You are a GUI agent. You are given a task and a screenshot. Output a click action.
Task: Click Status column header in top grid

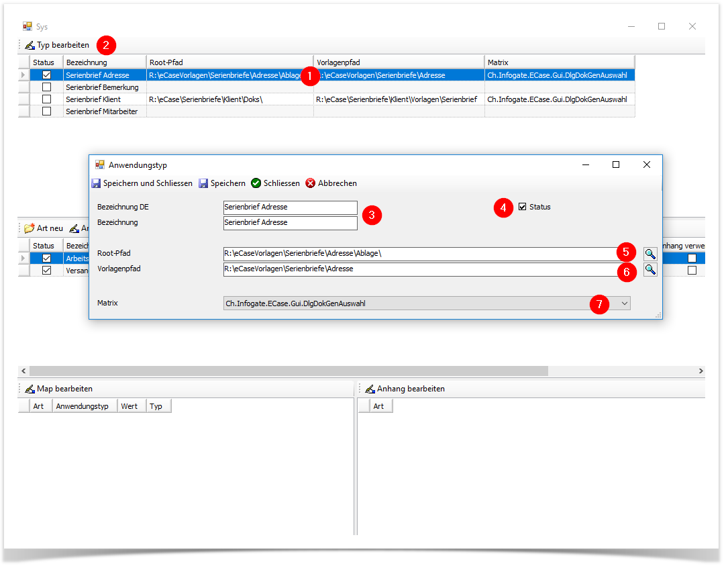tap(46, 62)
